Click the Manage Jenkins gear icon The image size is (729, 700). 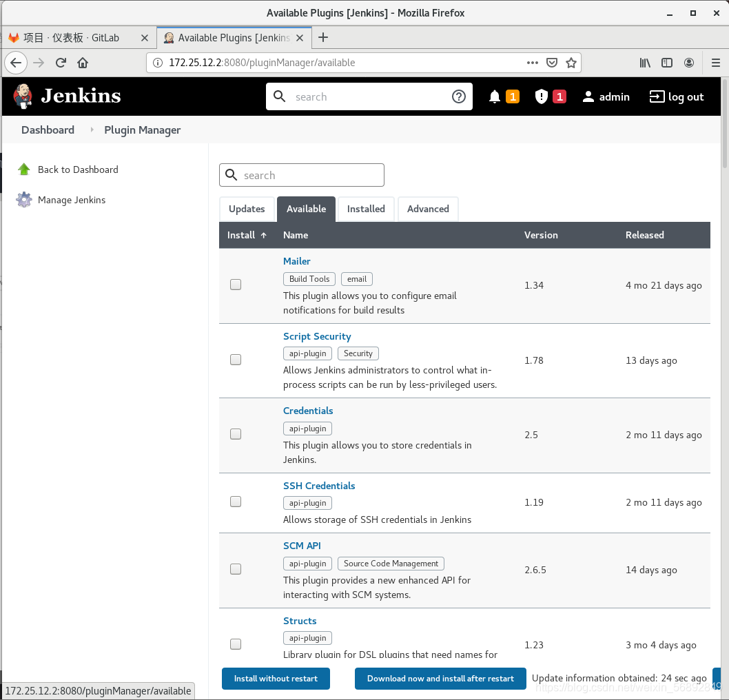tap(23, 200)
